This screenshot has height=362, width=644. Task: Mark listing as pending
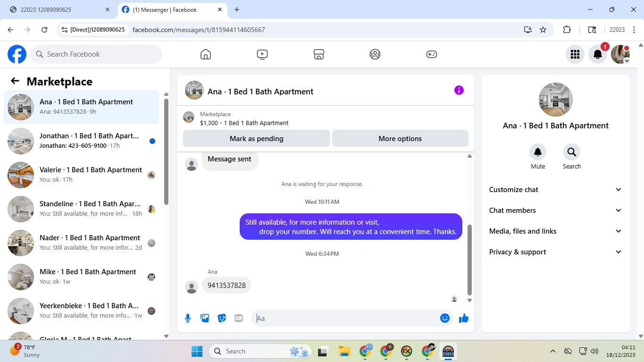tap(257, 139)
